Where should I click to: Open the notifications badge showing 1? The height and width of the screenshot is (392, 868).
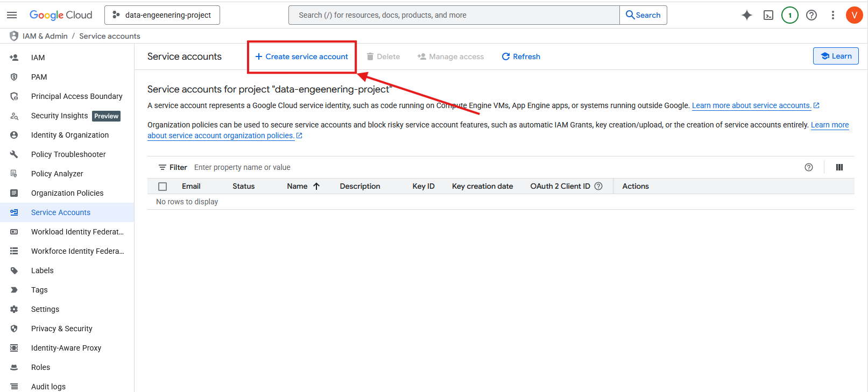point(789,15)
